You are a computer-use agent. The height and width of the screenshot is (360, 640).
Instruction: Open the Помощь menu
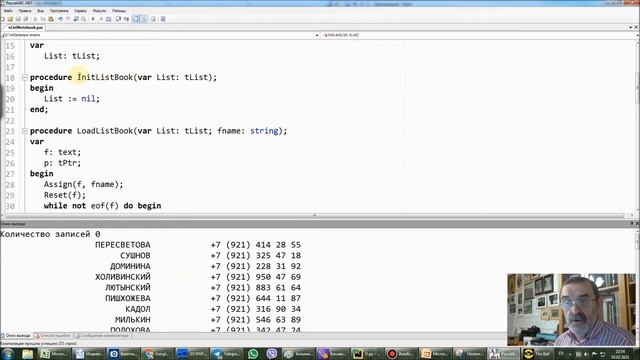click(x=119, y=11)
